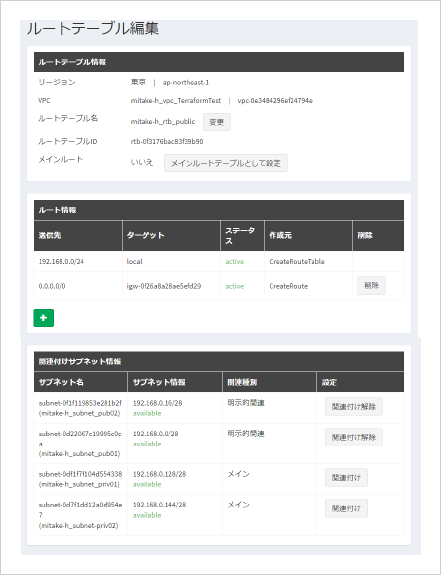Click 関連付け for mitake-h_subnet-priv02
Image resolution: width=441 pixels, height=575 pixels.
[x=346, y=508]
